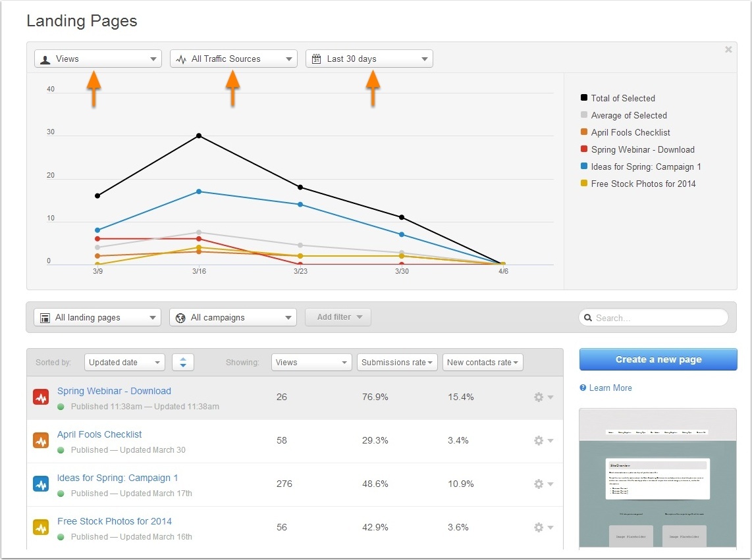This screenshot has width=752, height=560.
Task: Open gear menu for Ideas for Spring
Action: click(543, 484)
